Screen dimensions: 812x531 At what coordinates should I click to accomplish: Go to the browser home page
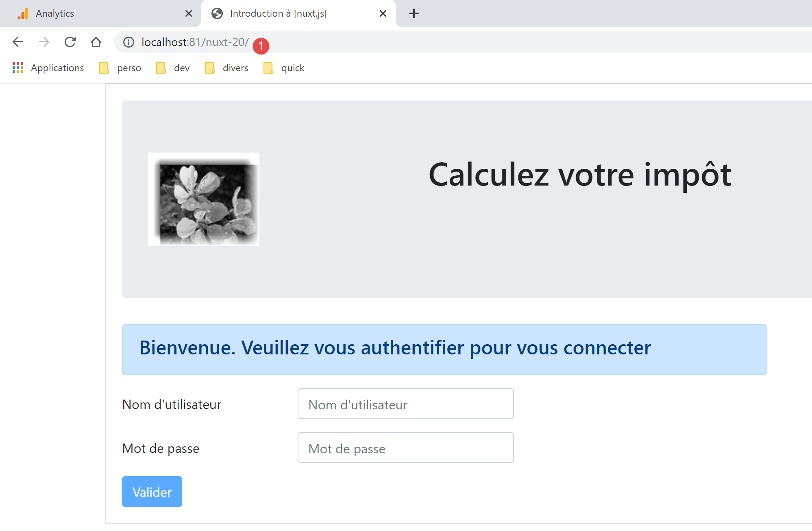[x=96, y=42]
